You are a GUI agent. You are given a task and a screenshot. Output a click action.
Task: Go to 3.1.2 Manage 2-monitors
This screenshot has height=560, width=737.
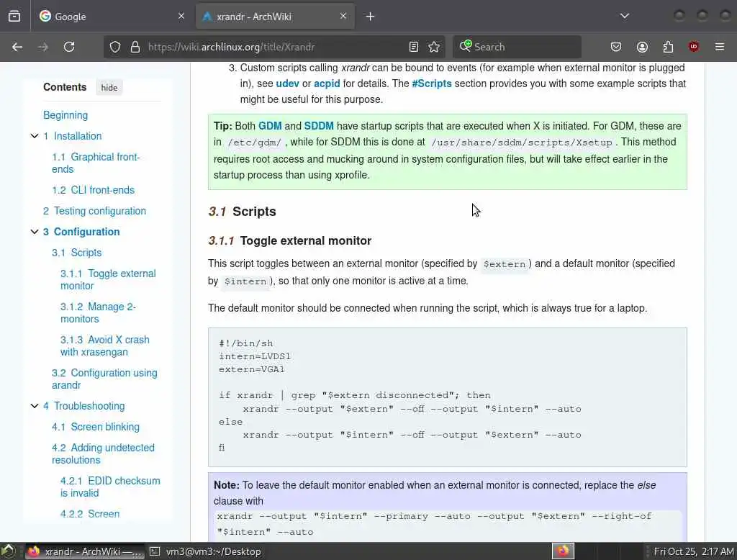tap(98, 312)
